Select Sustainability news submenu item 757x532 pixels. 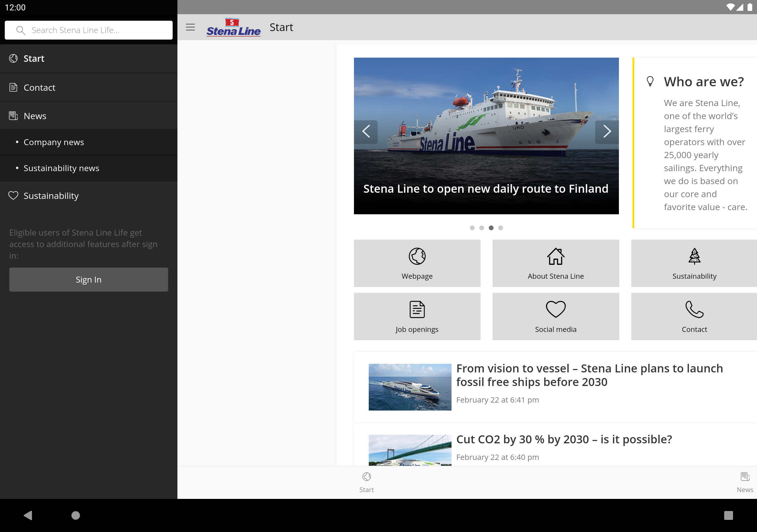click(x=89, y=168)
